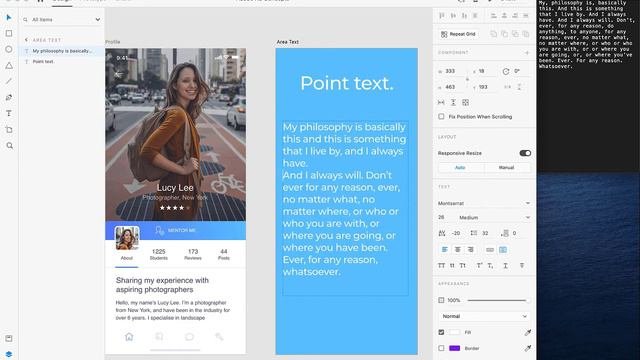Image resolution: width=640 pixels, height=360 pixels.
Task: Click the Flip Vertically icon
Action: click(x=519, y=87)
